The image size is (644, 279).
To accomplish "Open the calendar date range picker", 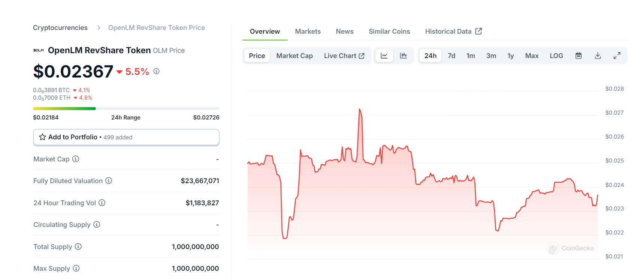I will pyautogui.click(x=578, y=56).
